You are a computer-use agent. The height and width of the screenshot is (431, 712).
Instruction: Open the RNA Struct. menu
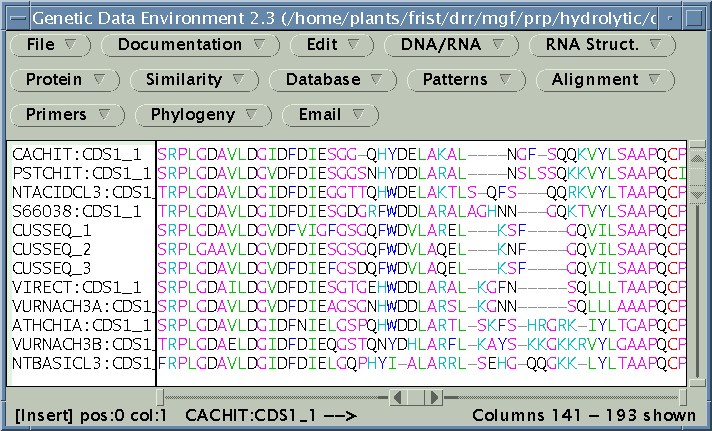(603, 45)
